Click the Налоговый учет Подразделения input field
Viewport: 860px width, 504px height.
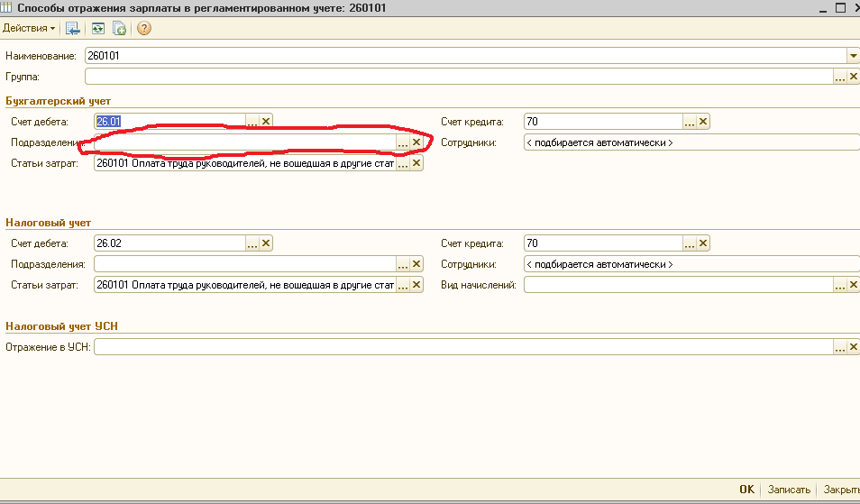[x=245, y=264]
